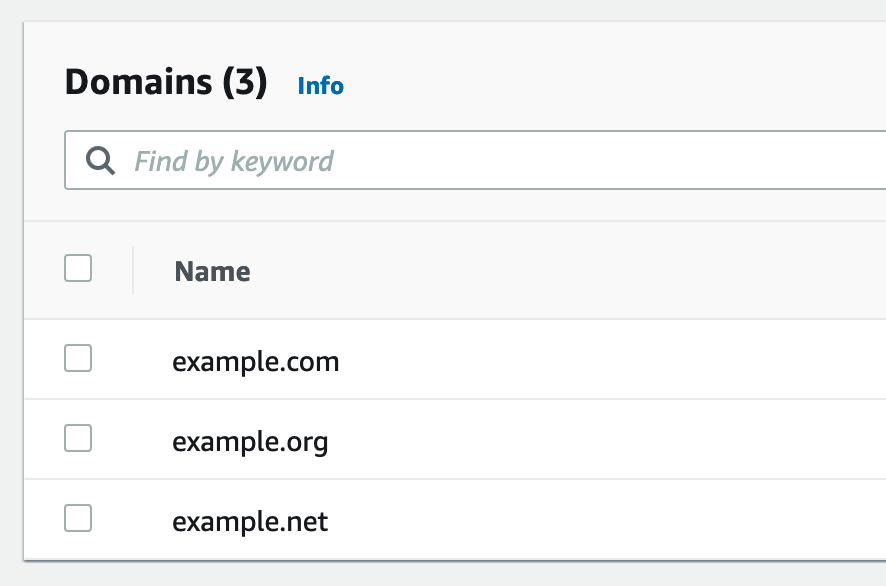Image resolution: width=886 pixels, height=586 pixels.
Task: Check the checkbox next to example.org
Action: [x=77, y=439]
